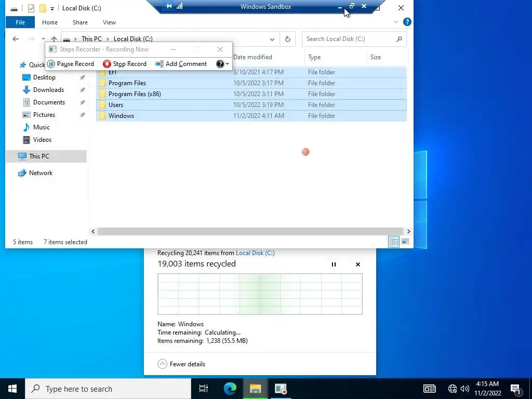
Task: Click the recycling progress graph
Action: click(x=260, y=294)
